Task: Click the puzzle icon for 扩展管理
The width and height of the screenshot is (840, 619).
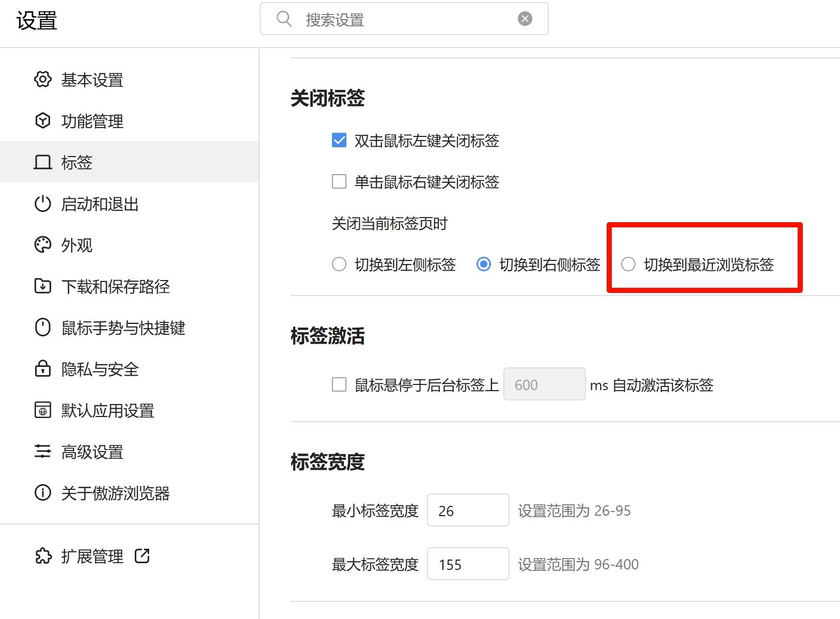Action: [x=43, y=556]
